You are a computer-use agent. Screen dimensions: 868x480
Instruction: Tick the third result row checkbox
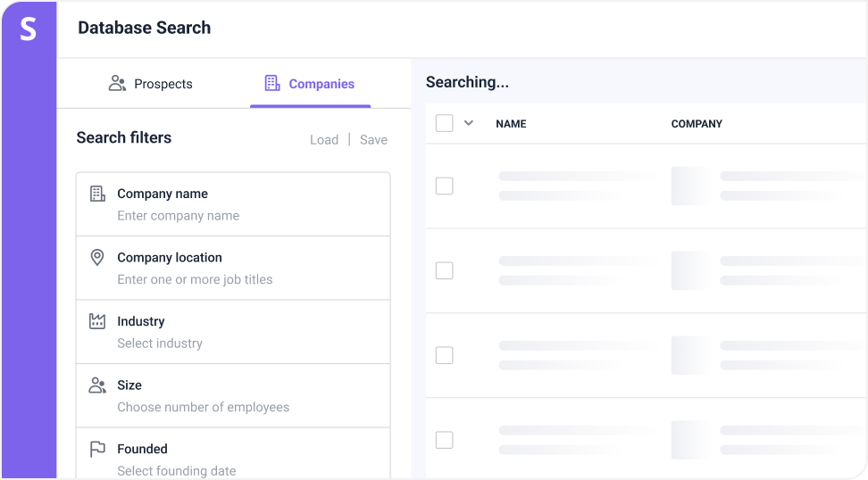pyautogui.click(x=444, y=355)
